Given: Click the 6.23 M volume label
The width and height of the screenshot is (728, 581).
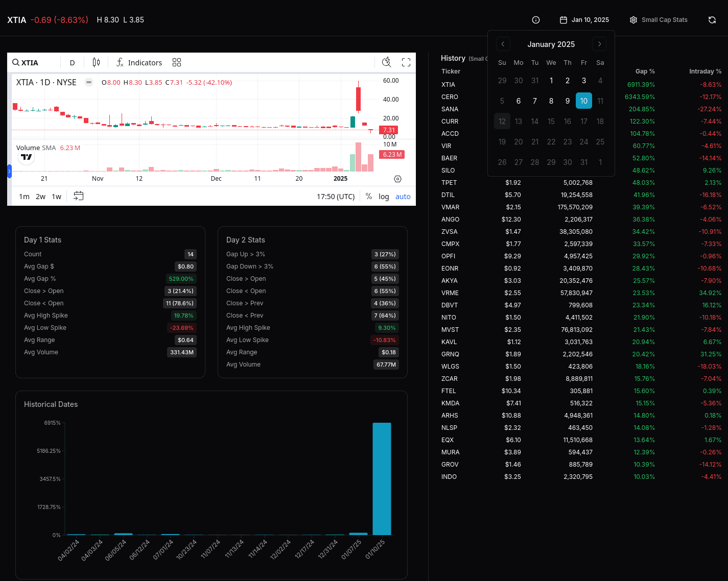Looking at the screenshot, I should pyautogui.click(x=392, y=155).
